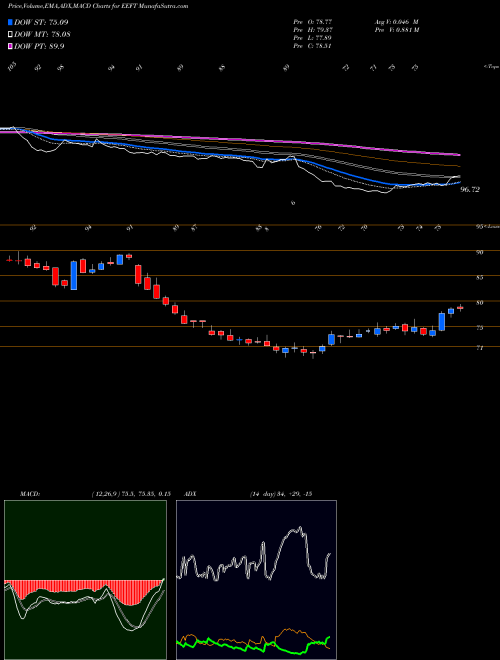This screenshot has height=660, width=500.
Task: Click the 'Avg V: 0.946 M' volume text
Action: pos(397,21)
